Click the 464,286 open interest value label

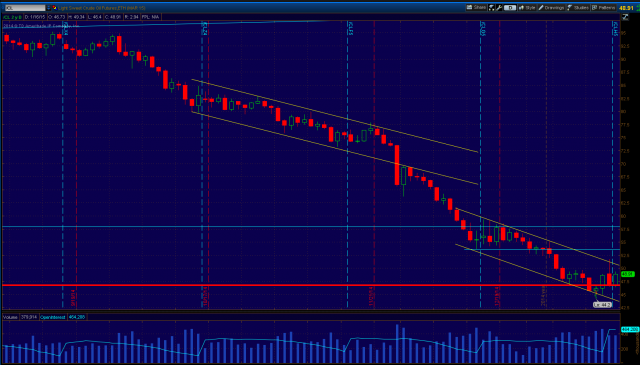[77, 317]
